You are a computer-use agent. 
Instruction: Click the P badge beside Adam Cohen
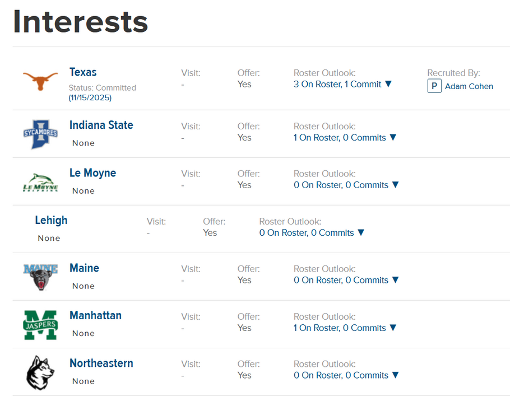[x=434, y=86]
